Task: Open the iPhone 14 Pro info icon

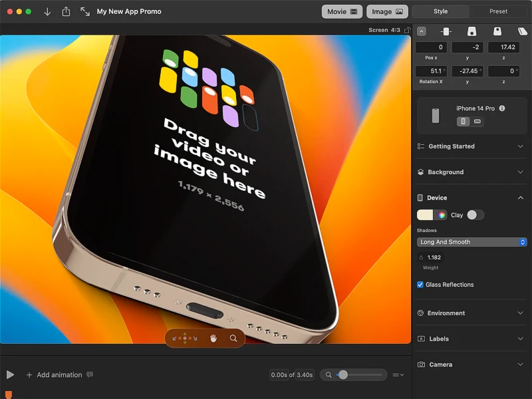Action: 502,108
